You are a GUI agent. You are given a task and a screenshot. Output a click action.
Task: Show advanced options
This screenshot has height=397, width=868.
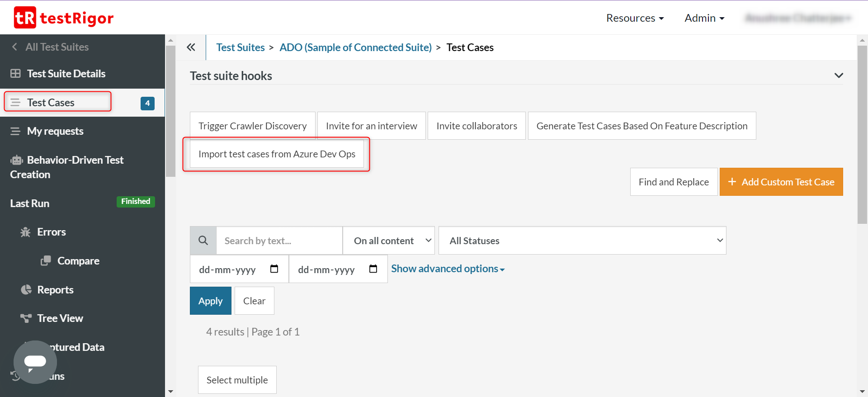448,269
